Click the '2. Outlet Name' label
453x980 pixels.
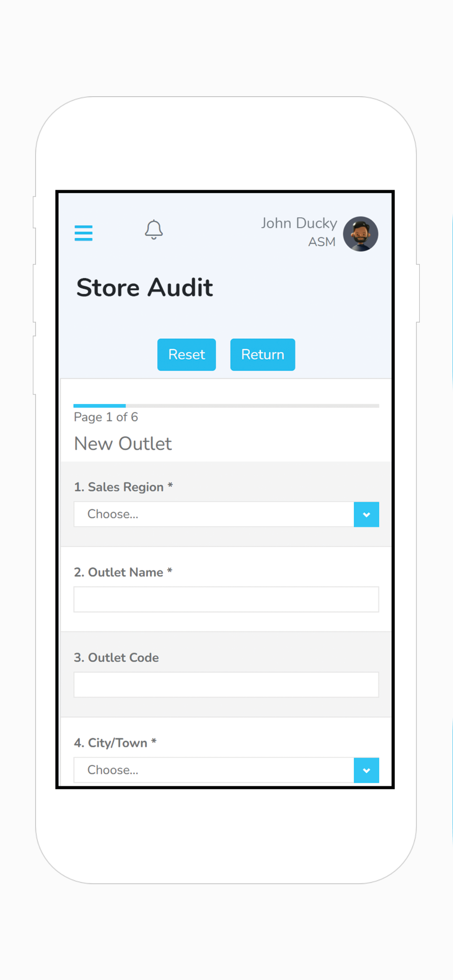click(x=123, y=572)
